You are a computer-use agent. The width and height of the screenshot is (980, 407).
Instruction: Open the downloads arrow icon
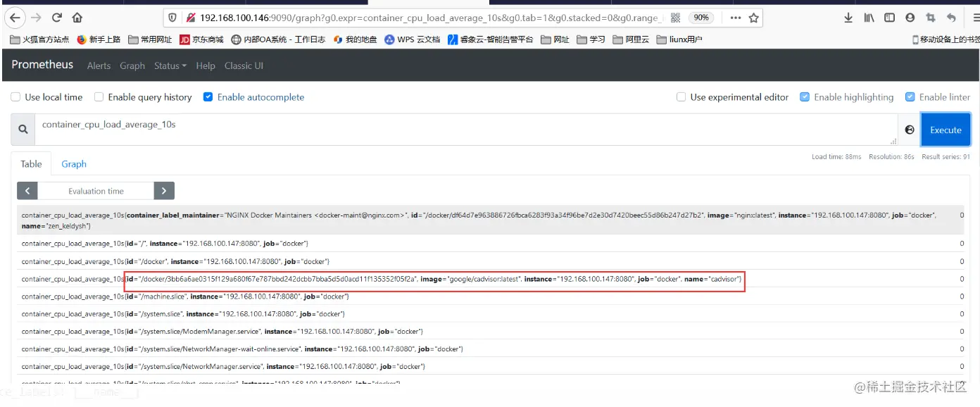pos(848,18)
